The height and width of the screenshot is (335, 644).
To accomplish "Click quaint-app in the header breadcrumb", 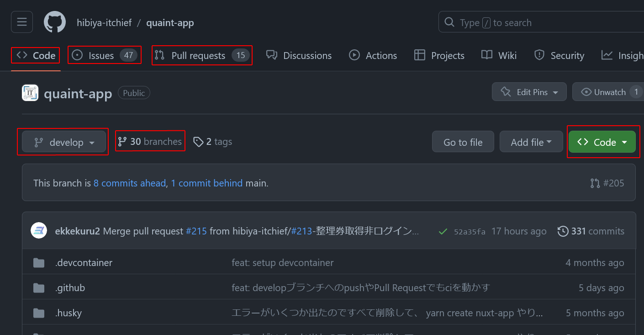I will (170, 22).
